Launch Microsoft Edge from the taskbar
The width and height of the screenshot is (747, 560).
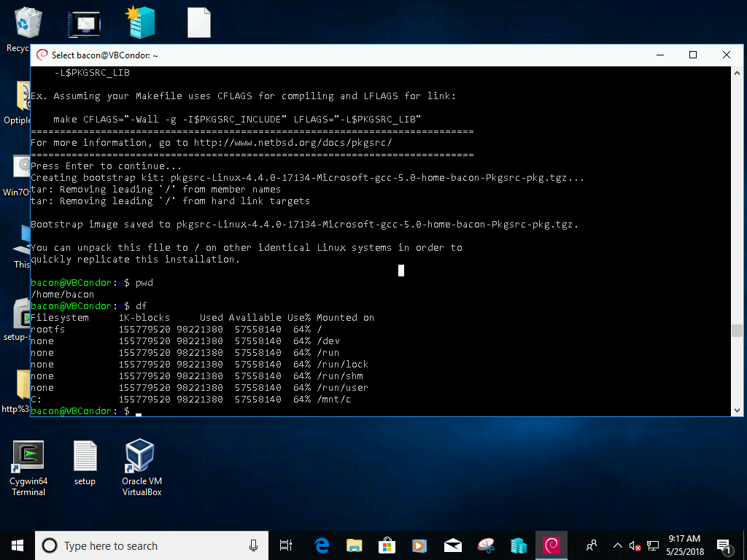[x=322, y=545]
